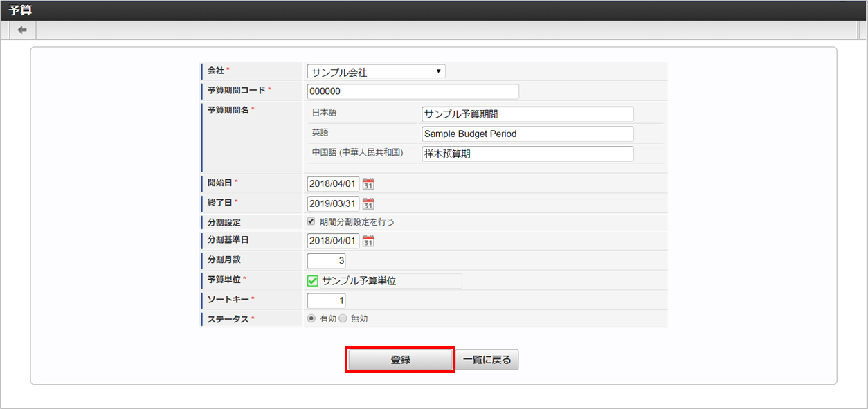868x409 pixels.
Task: Focus the ソートキー number field
Action: (327, 301)
